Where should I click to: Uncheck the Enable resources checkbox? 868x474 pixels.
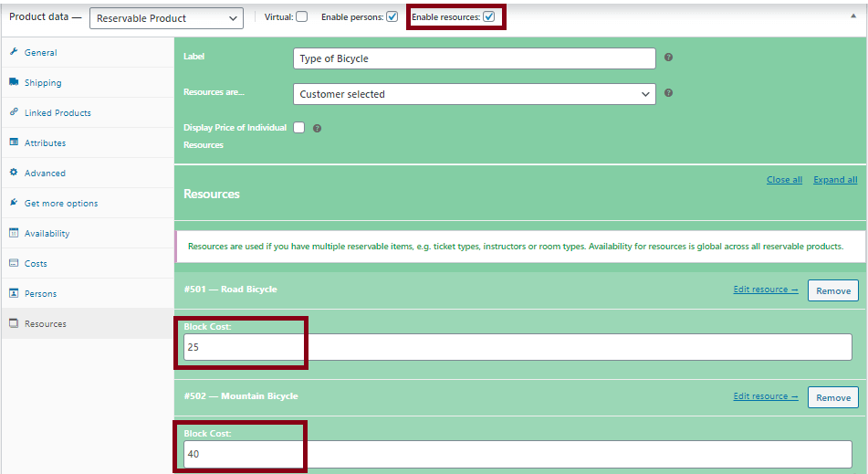(x=489, y=16)
